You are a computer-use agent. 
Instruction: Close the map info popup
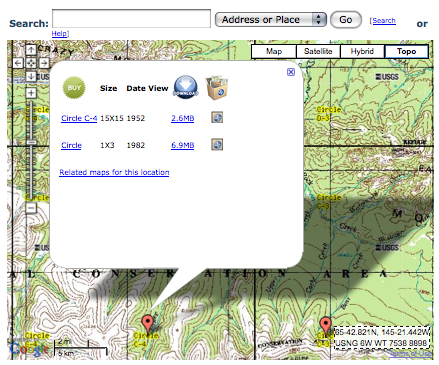(291, 72)
